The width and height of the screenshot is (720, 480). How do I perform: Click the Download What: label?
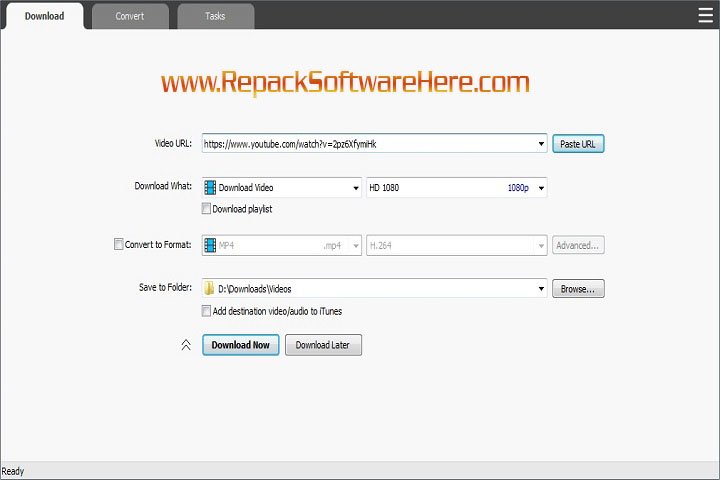click(163, 186)
